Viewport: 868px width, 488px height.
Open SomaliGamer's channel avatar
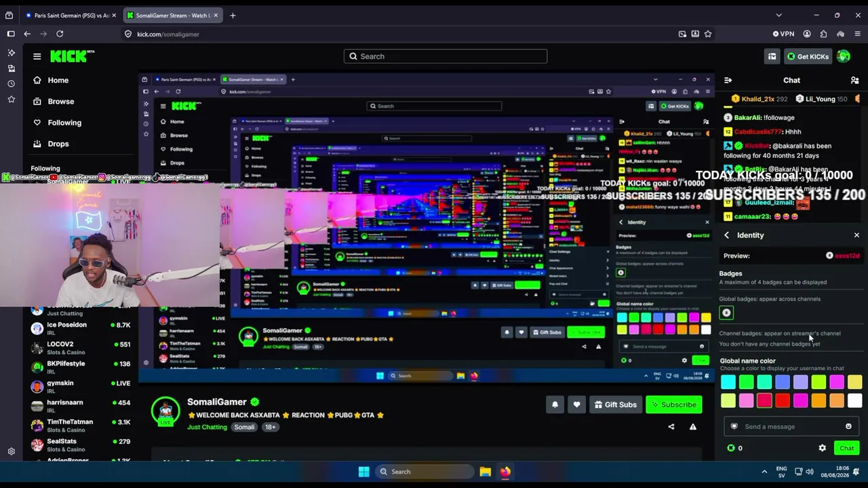click(165, 411)
